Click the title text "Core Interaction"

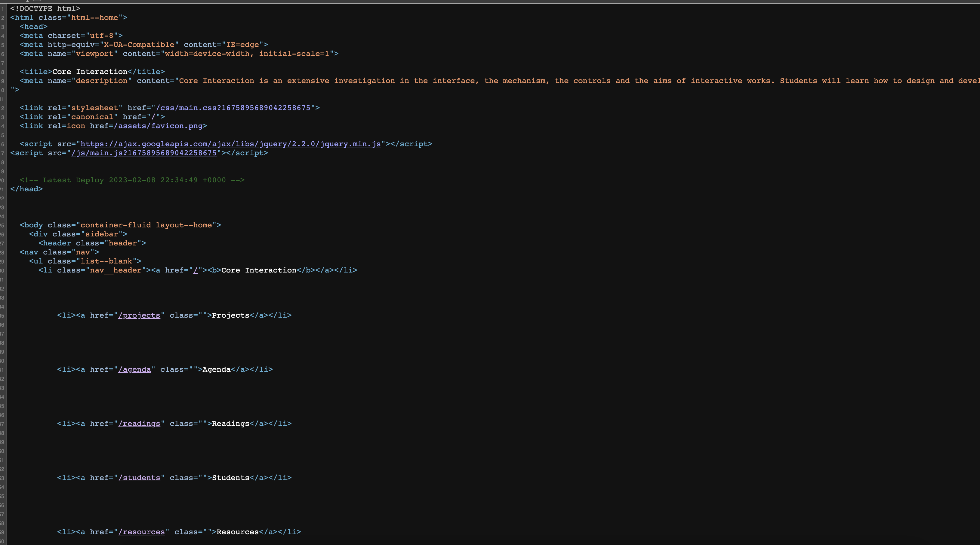tap(90, 72)
